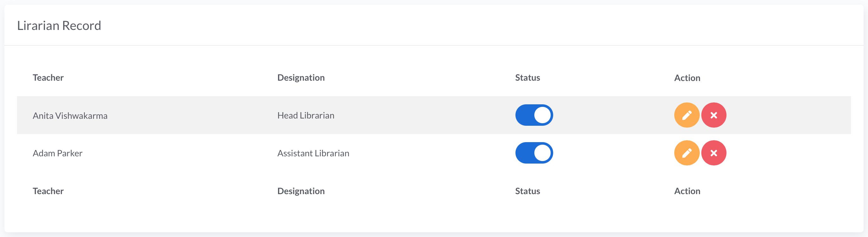This screenshot has width=868, height=237.
Task: Delete Anita Vishwakarma's librarian record
Action: pyautogui.click(x=713, y=115)
